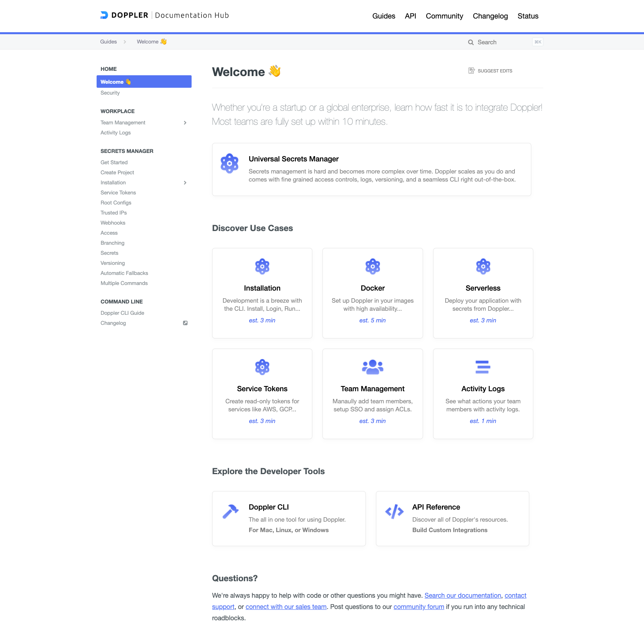
Task: Open the Root Configs sidebar page
Action: click(116, 203)
